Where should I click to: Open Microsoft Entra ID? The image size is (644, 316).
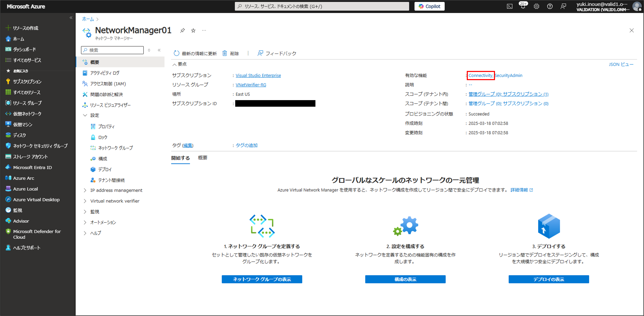pyautogui.click(x=29, y=167)
